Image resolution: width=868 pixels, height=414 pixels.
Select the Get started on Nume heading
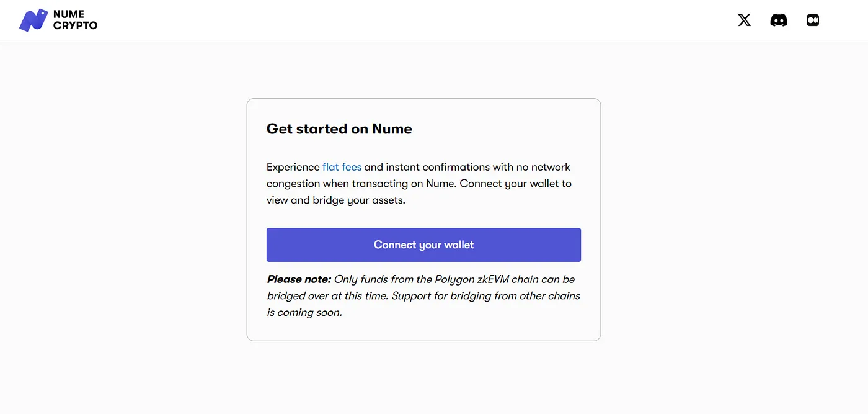click(339, 128)
